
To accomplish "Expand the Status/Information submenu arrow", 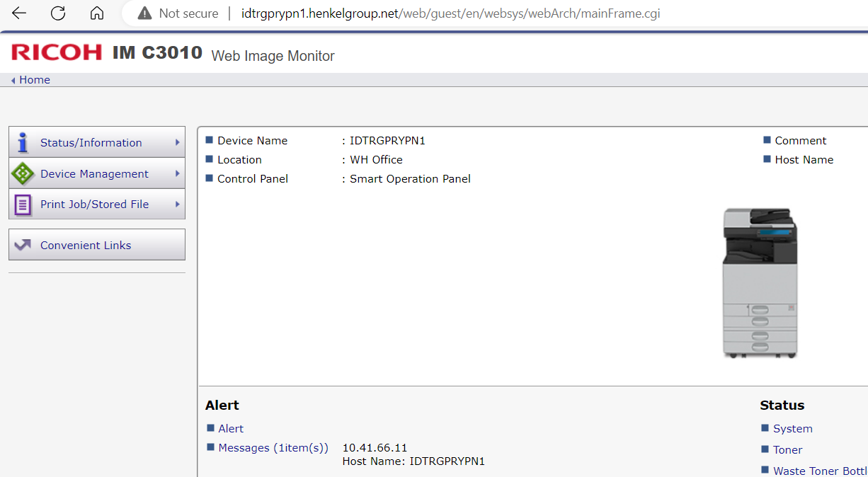I will [x=177, y=142].
